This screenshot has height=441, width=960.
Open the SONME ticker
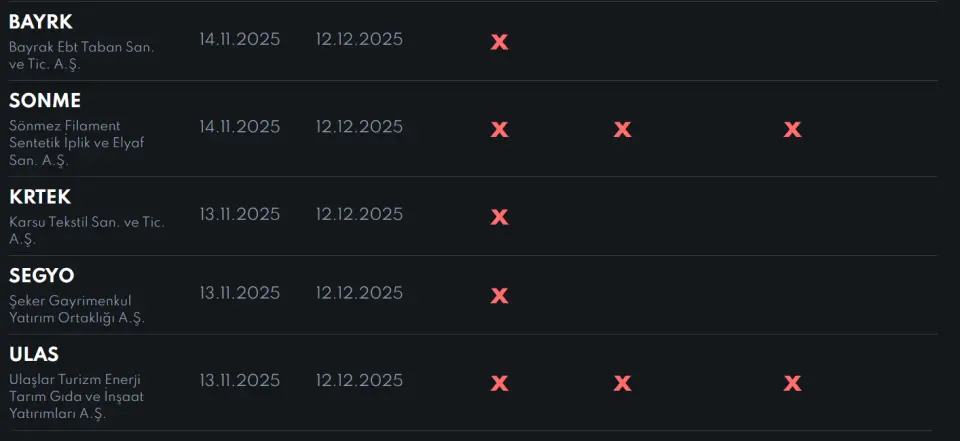pos(45,101)
